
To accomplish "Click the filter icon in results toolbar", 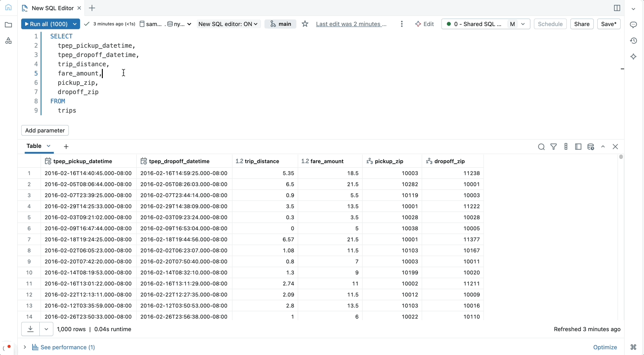I will (x=554, y=147).
